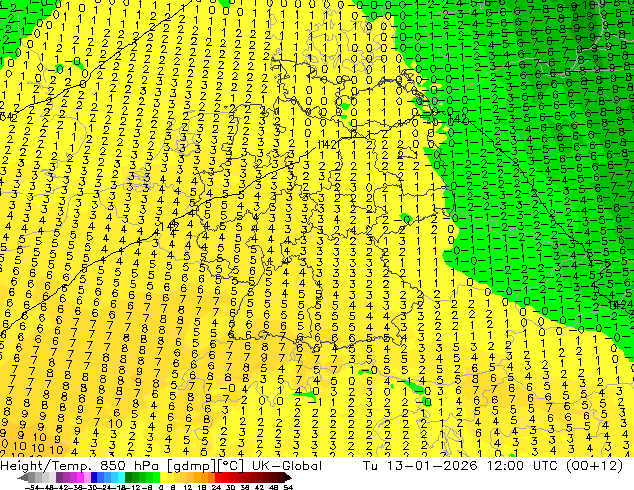Click the date "Tu 13-01-2026"

(x=420, y=466)
